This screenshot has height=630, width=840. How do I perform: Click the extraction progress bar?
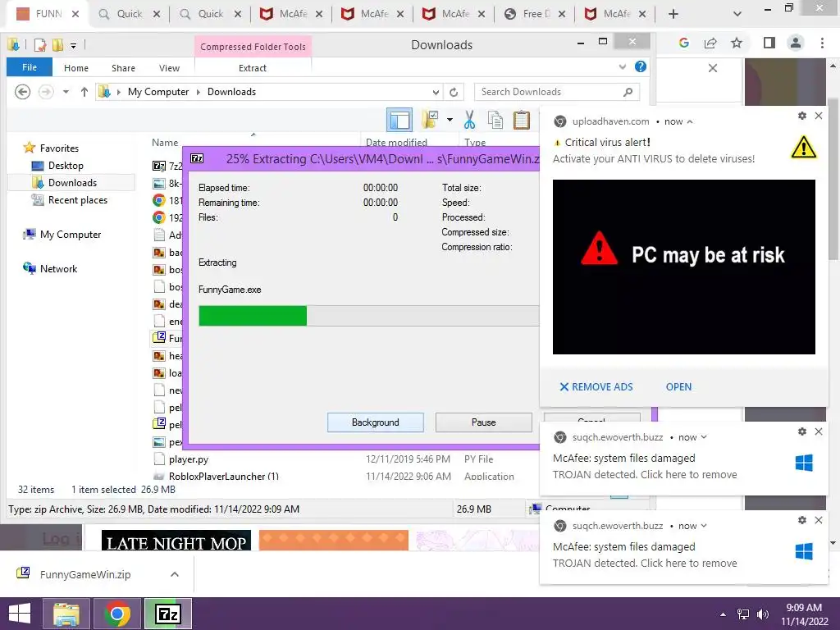368,316
